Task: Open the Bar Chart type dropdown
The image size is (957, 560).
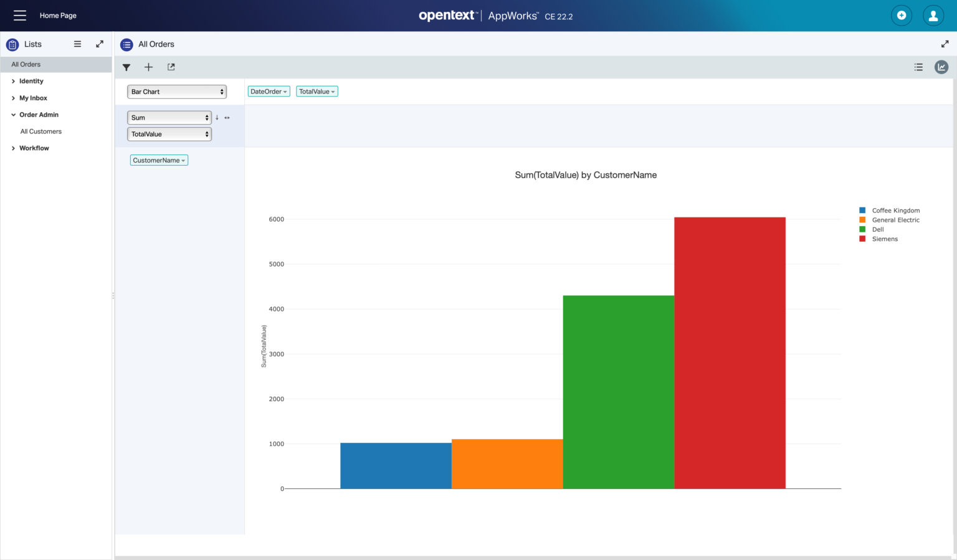Action: coord(176,91)
